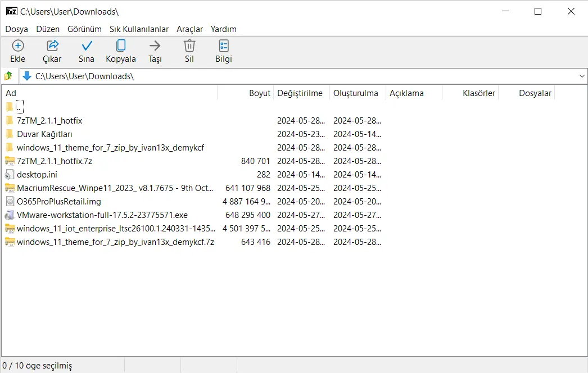588x373 pixels.
Task: Sort by the Değiştirilme column header
Action: coord(301,93)
